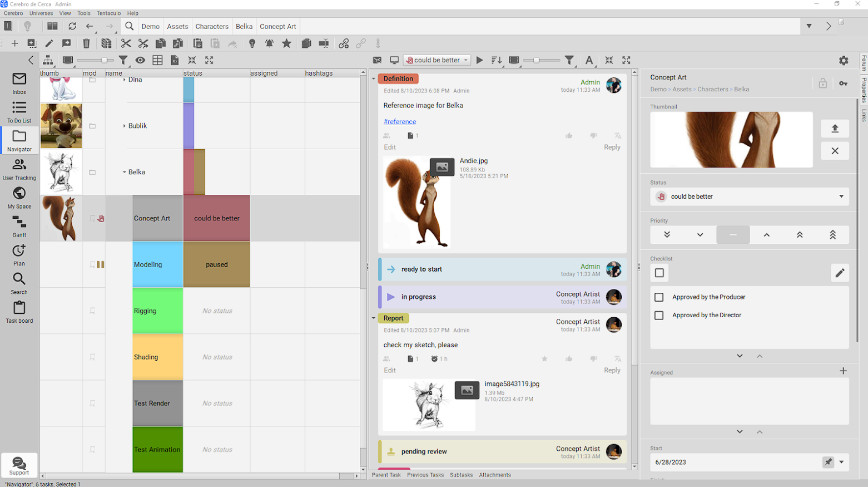Open User Tracking in sidebar
This screenshot has height=487, width=868.
(19, 169)
